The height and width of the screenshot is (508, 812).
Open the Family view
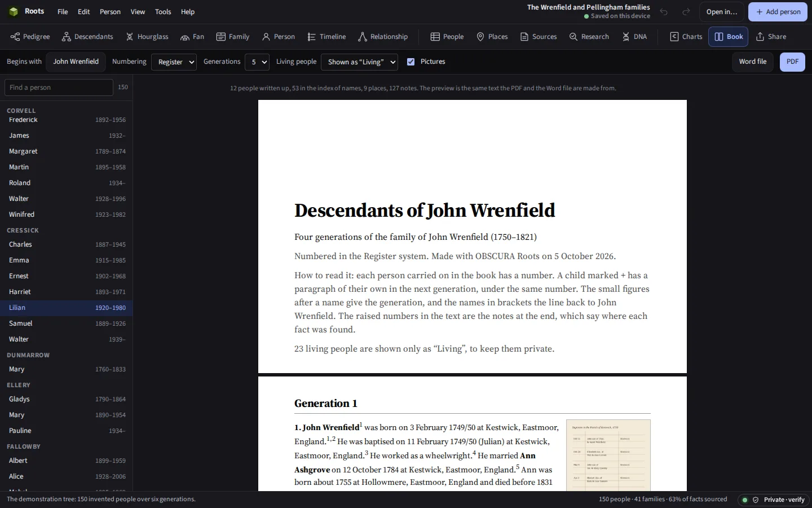tap(233, 37)
